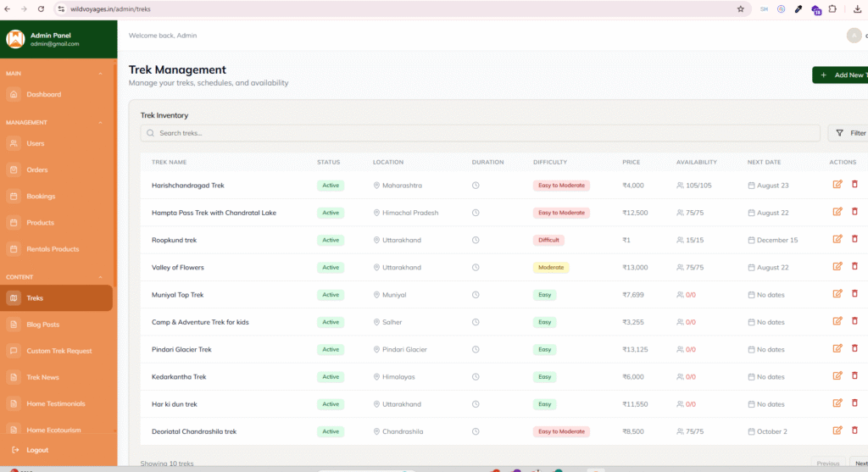Click the PRICE column header
The height and width of the screenshot is (472, 868).
631,162
